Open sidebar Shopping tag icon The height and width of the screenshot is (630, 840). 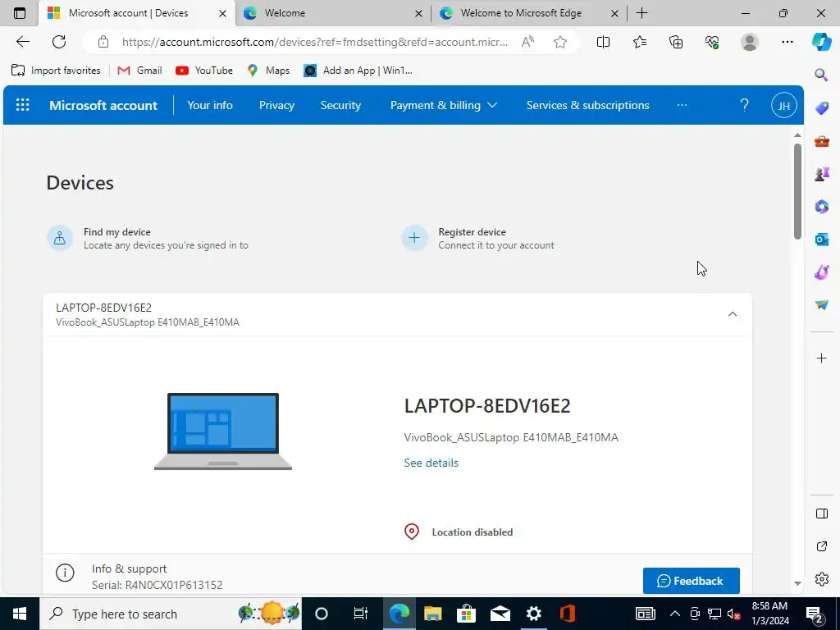click(x=821, y=108)
